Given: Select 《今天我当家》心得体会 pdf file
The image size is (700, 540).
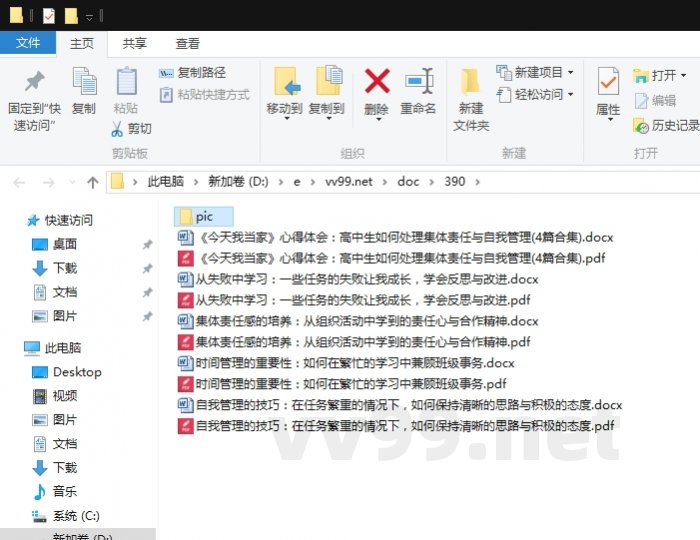Looking at the screenshot, I should pyautogui.click(x=391, y=258).
